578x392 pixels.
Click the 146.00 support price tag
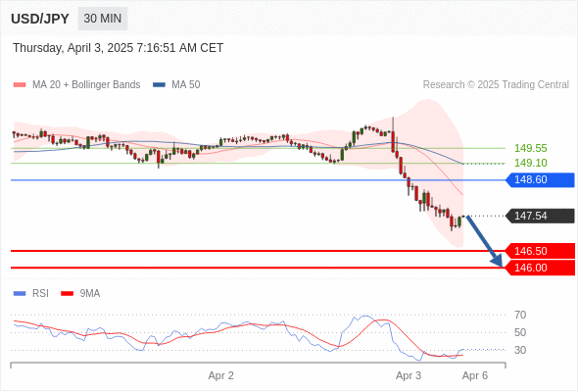(541, 268)
